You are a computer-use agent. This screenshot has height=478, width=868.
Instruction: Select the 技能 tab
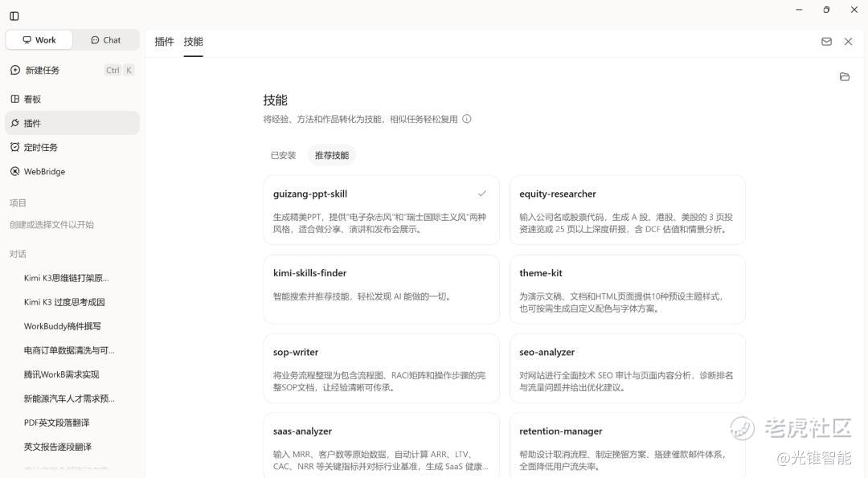click(193, 42)
